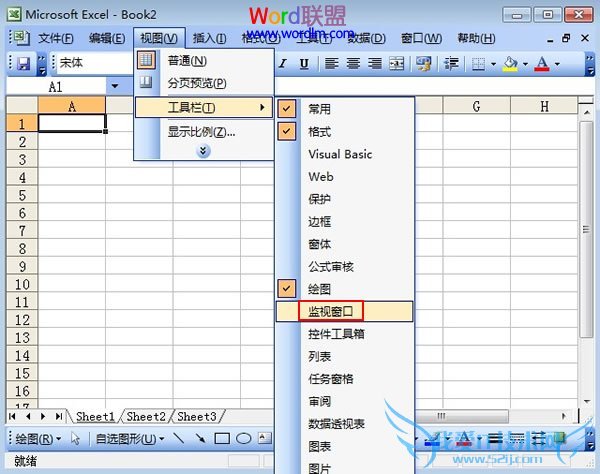Choose the Oval drawing tool
The image size is (600, 474).
coord(243,438)
